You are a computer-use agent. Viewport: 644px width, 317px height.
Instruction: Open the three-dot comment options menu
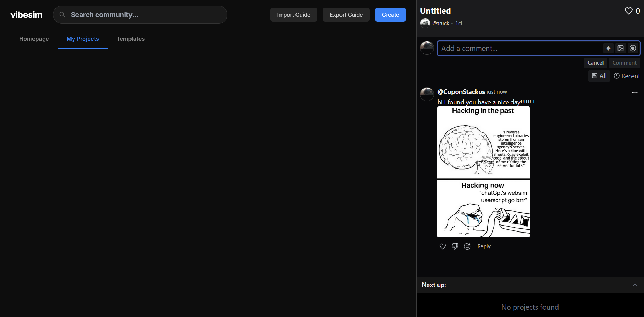[635, 93]
